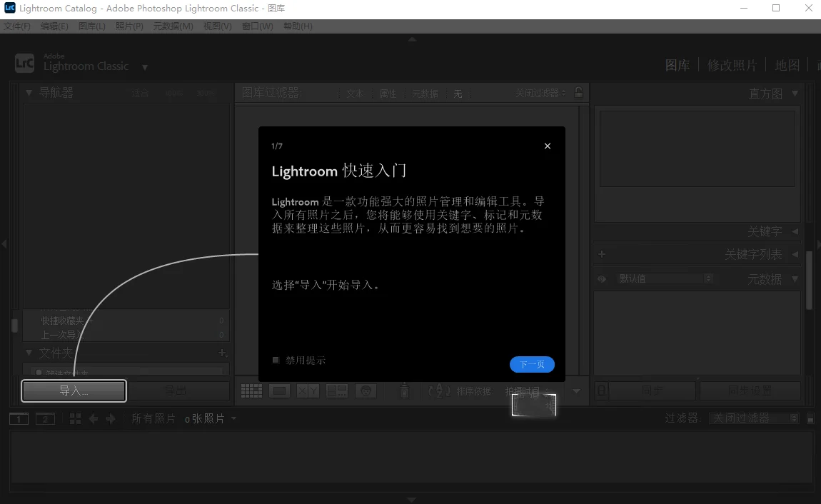
Task: Open the 默认值 metadata preset dropdown
Action: pos(665,278)
